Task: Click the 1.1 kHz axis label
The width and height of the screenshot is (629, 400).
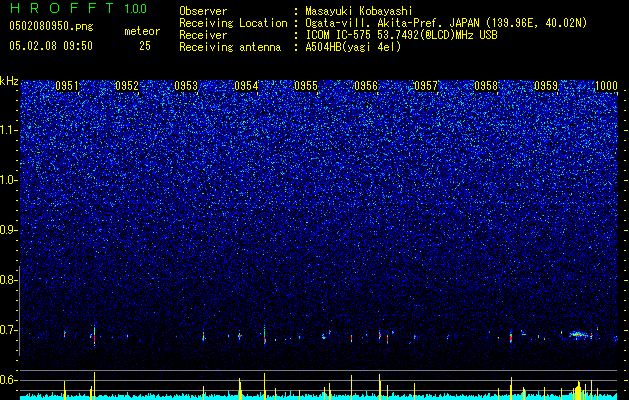Action: click(9, 130)
